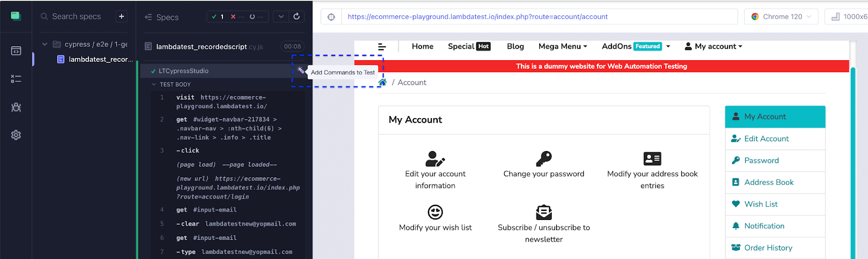Click Subscribe / unsubscribe to newsletter link
The width and height of the screenshot is (868, 259).
(x=544, y=234)
